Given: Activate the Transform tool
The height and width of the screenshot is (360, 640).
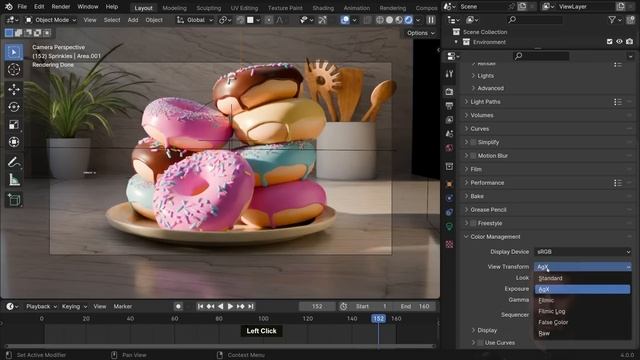Looking at the screenshot, I should click(14, 142).
